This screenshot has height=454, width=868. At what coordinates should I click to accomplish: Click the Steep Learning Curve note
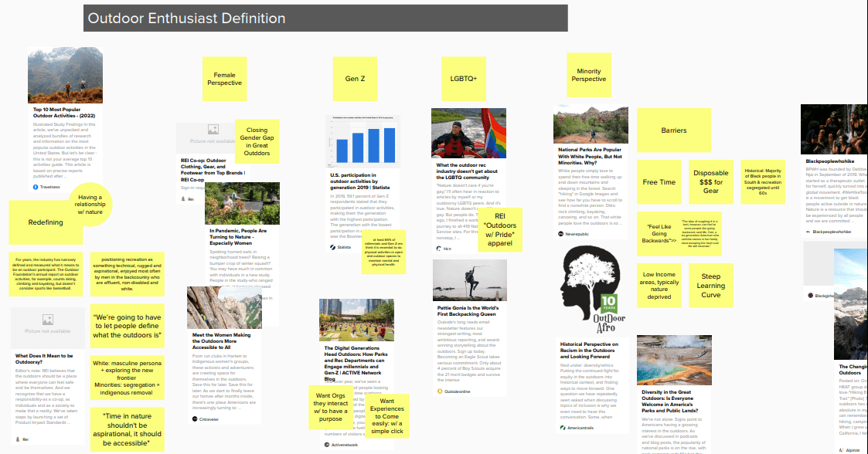(711, 286)
